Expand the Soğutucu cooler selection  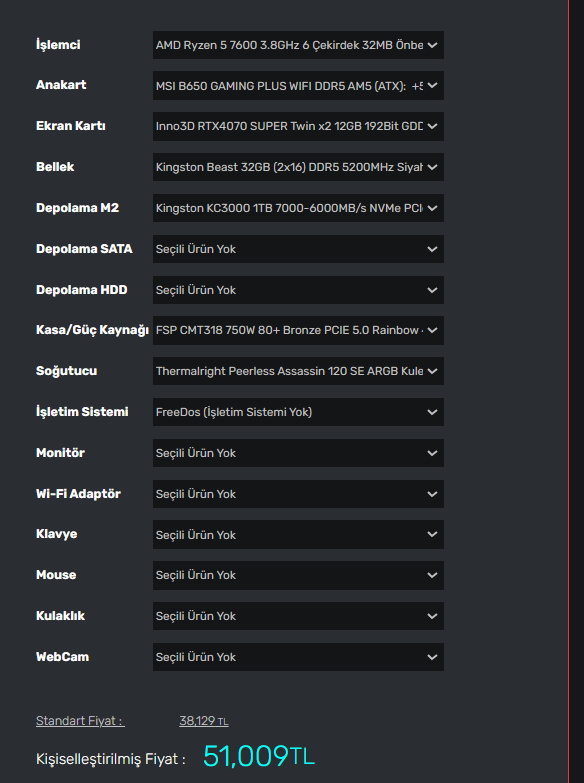[298, 371]
